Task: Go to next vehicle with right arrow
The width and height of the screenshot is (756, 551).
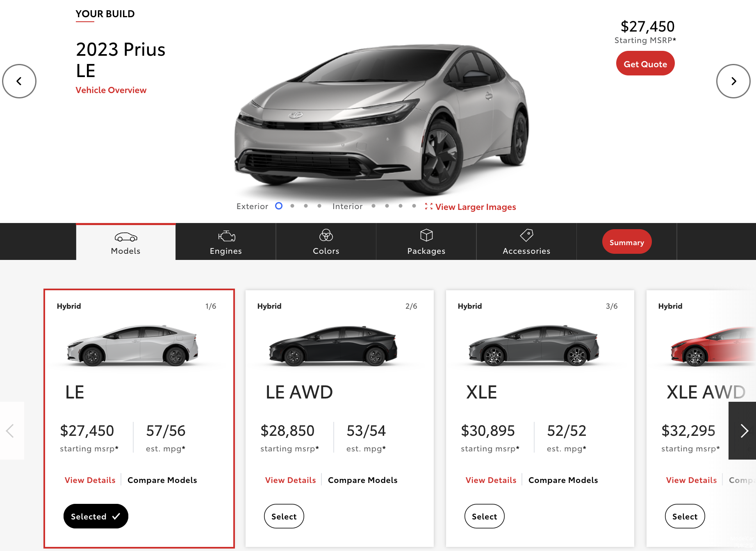Action: [x=733, y=81]
